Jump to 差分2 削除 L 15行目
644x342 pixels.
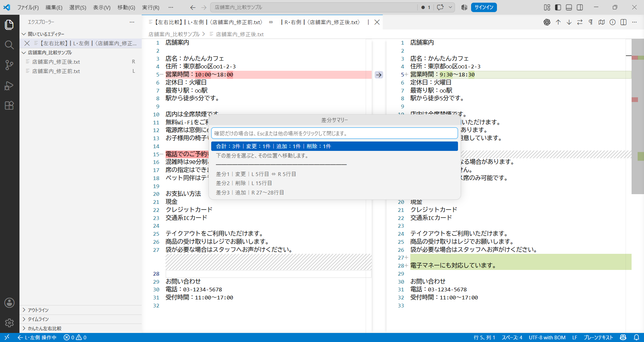(334, 183)
